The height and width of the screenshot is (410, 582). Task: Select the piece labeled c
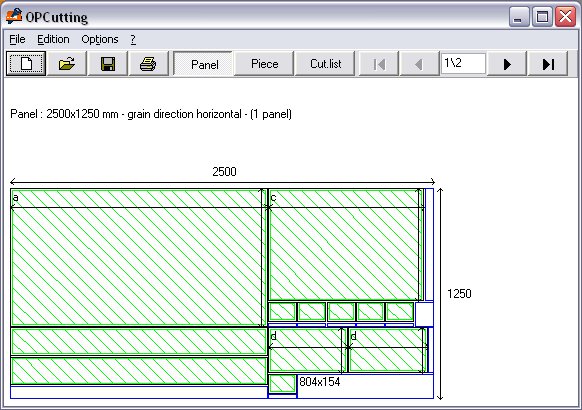(343, 245)
